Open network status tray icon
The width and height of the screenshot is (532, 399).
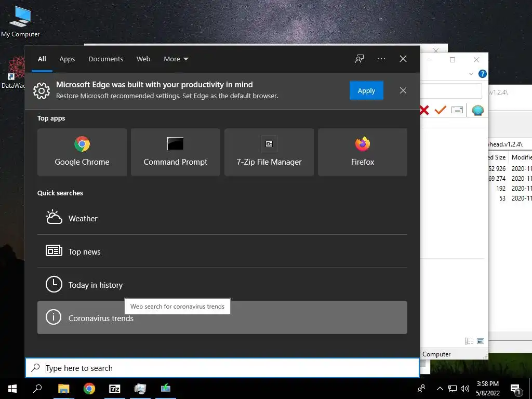pyautogui.click(x=453, y=389)
